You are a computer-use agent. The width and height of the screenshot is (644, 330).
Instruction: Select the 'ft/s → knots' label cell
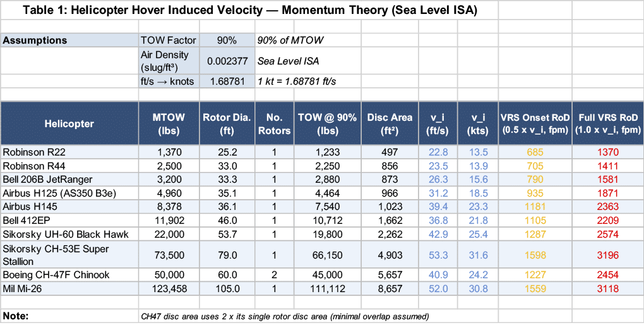(x=170, y=82)
